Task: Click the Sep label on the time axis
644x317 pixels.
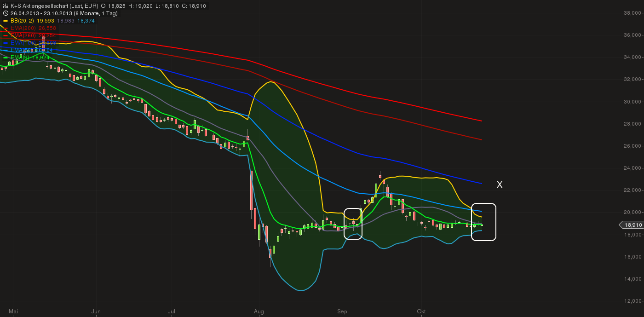Action: click(342, 311)
